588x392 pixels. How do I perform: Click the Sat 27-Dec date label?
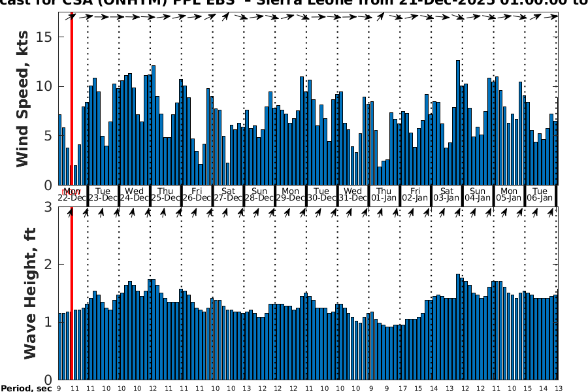point(228,194)
